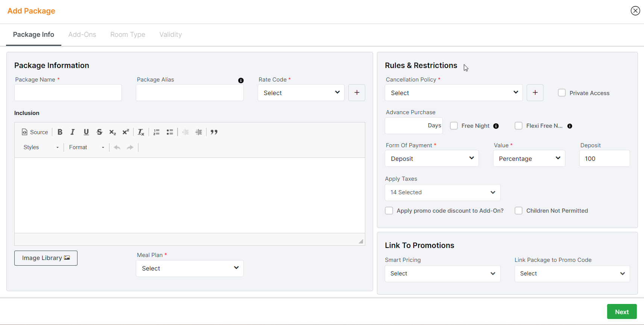
Task: Apply italic formatting in editor toolbar
Action: coord(73,132)
